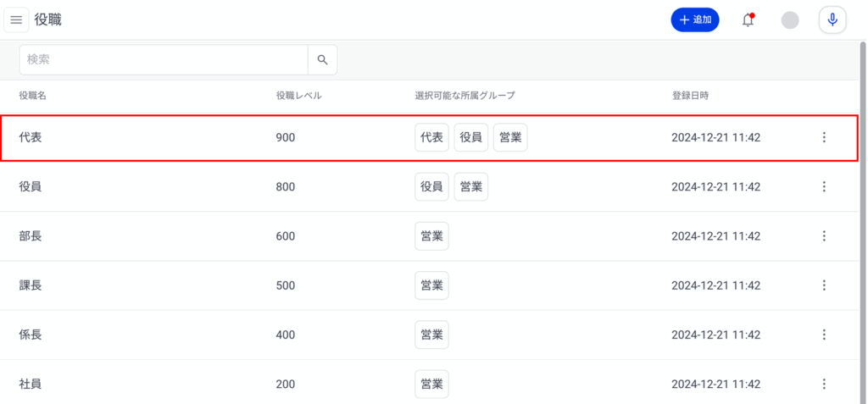Click the blue 追加 button
The image size is (868, 404).
point(695,20)
